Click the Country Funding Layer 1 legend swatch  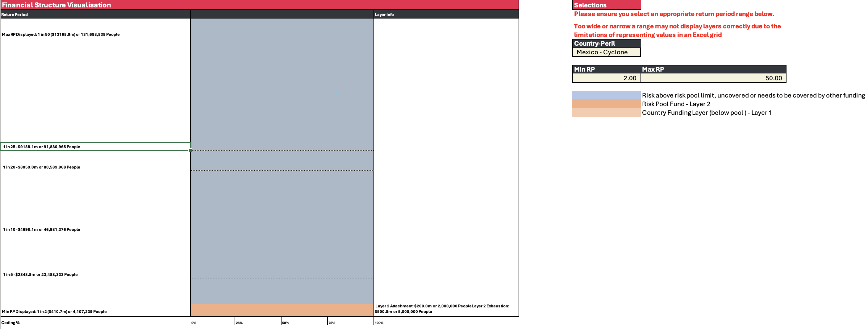pyautogui.click(x=606, y=113)
